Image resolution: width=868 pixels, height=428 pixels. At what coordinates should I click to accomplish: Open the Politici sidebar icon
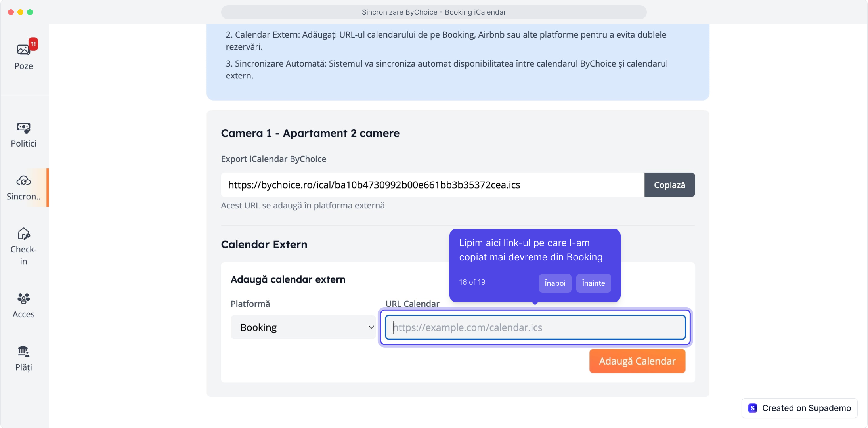point(23,128)
